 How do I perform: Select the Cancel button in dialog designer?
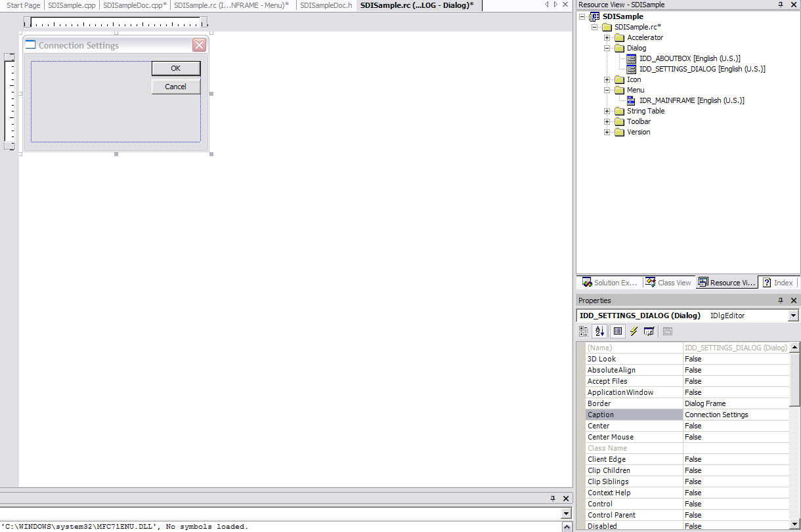[x=175, y=87]
